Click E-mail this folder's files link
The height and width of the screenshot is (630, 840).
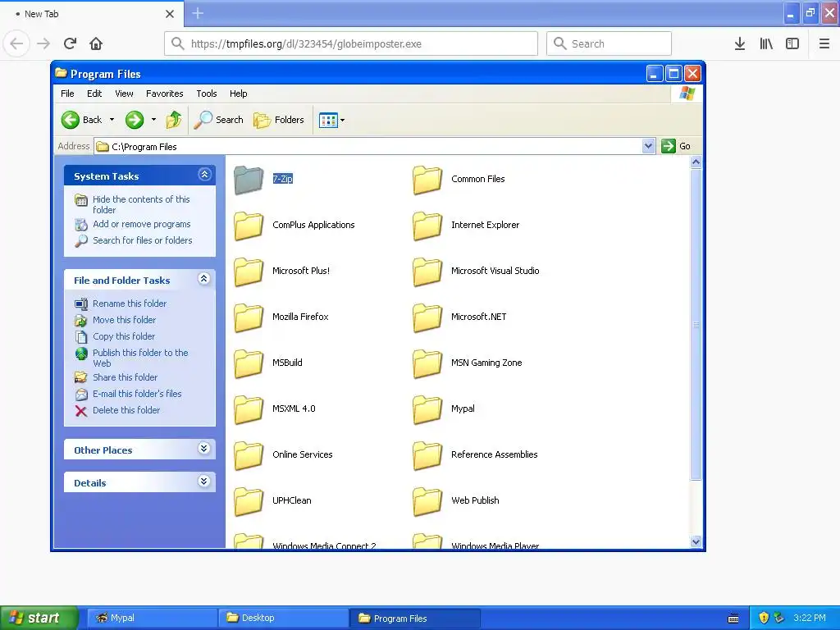click(x=137, y=394)
